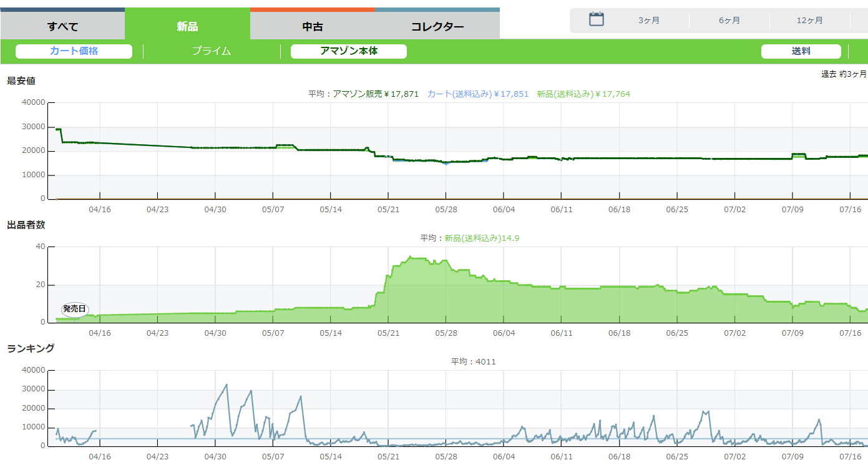This screenshot has height=465, width=868.
Task: Switch to the すべて tab
Action: point(62,26)
